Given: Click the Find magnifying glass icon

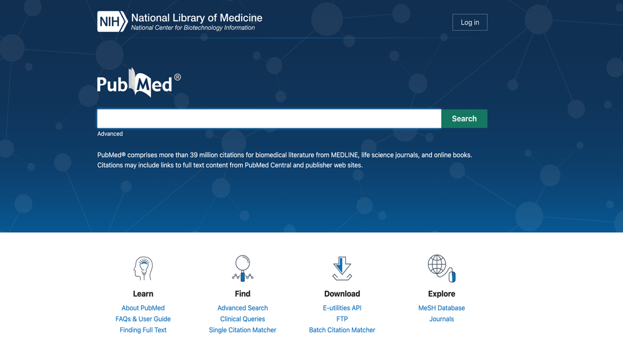Looking at the screenshot, I should tap(242, 268).
